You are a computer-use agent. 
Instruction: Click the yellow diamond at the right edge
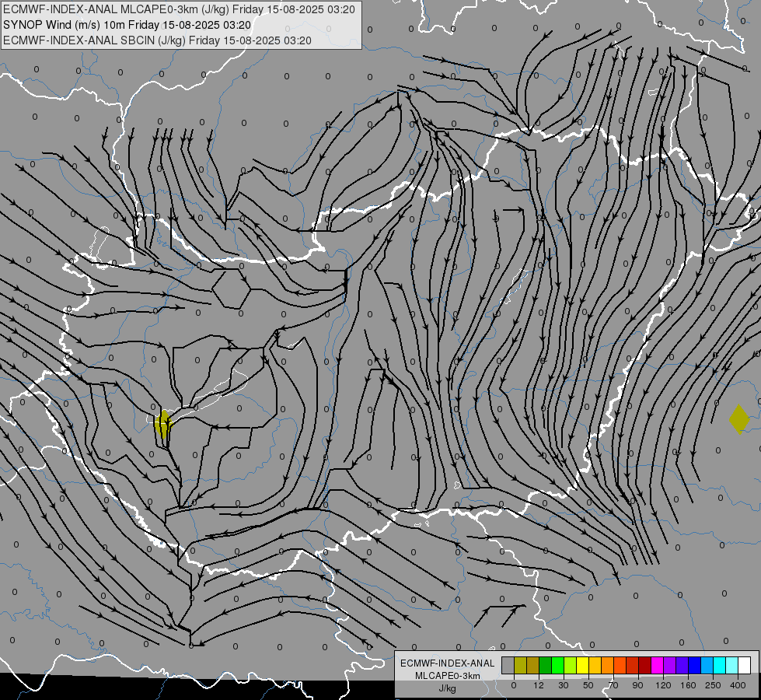coord(739,418)
